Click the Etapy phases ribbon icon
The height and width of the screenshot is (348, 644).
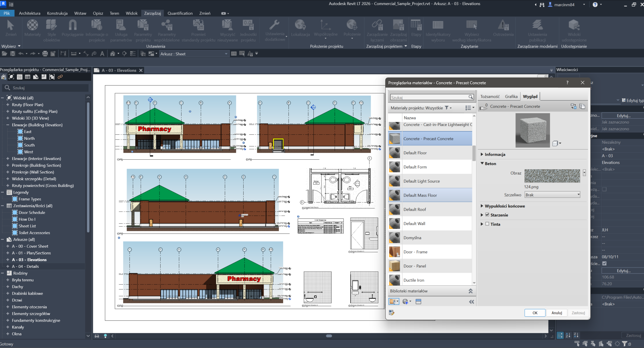[416, 28]
